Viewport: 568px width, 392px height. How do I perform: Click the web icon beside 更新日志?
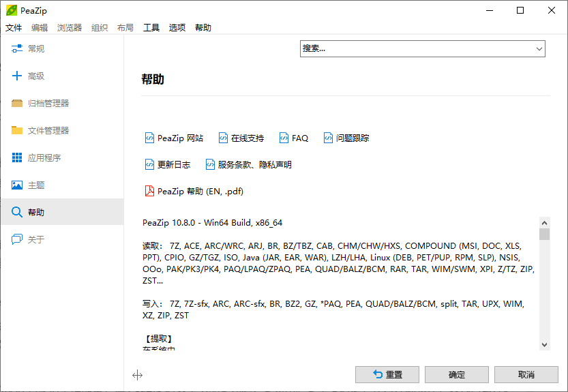[149, 164]
